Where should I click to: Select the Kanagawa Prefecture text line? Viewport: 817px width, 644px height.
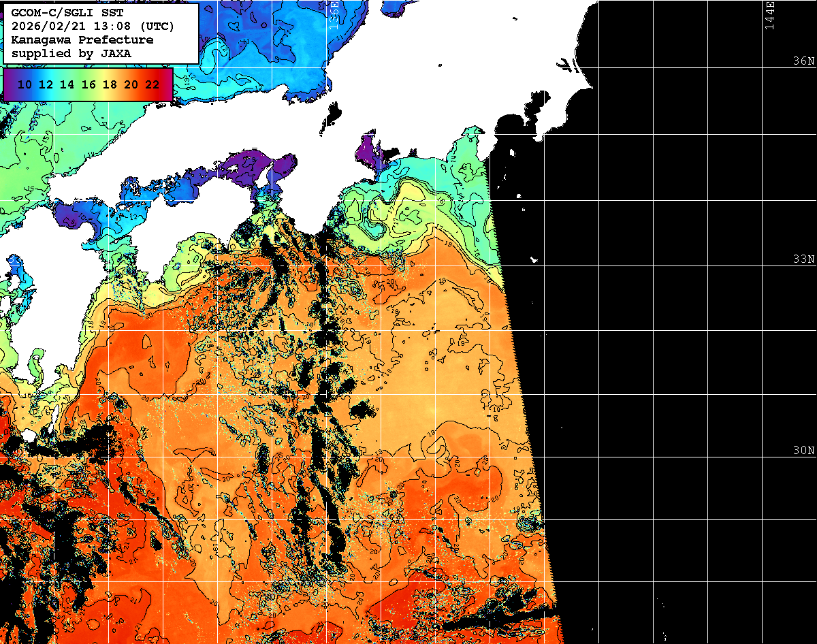(82, 39)
